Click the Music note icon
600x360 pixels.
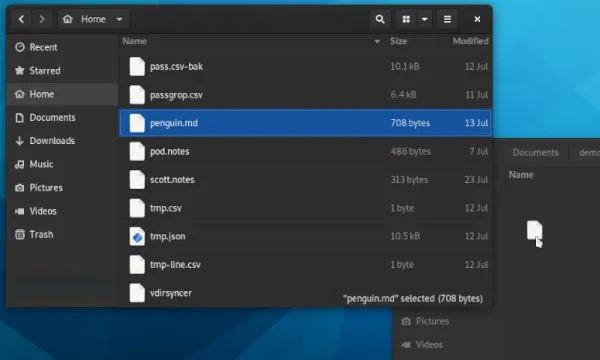pos(20,165)
